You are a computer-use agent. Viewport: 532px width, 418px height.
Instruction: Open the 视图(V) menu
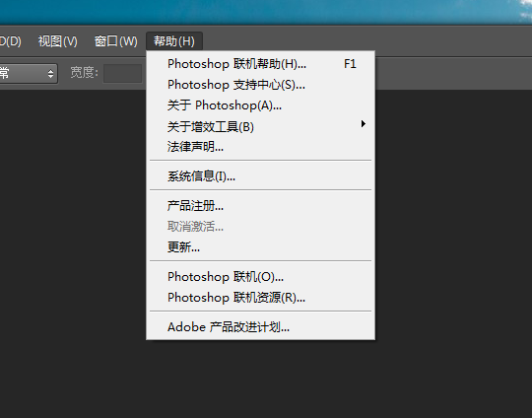58,41
